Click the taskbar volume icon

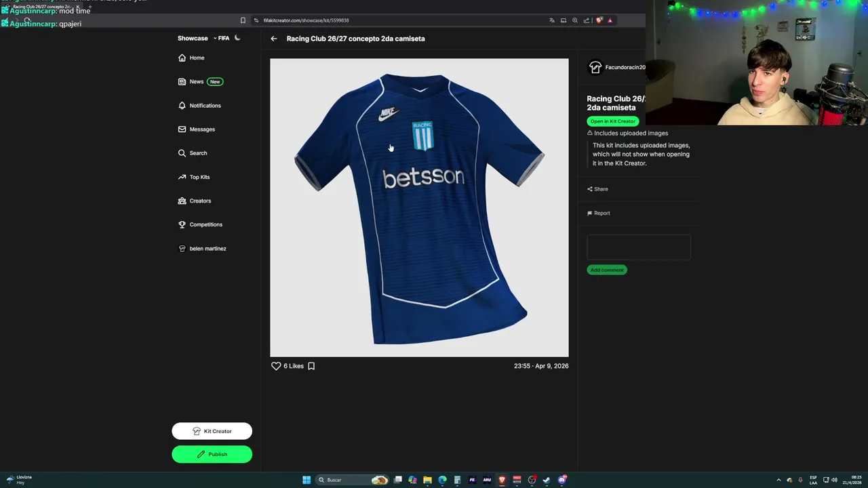point(834,480)
